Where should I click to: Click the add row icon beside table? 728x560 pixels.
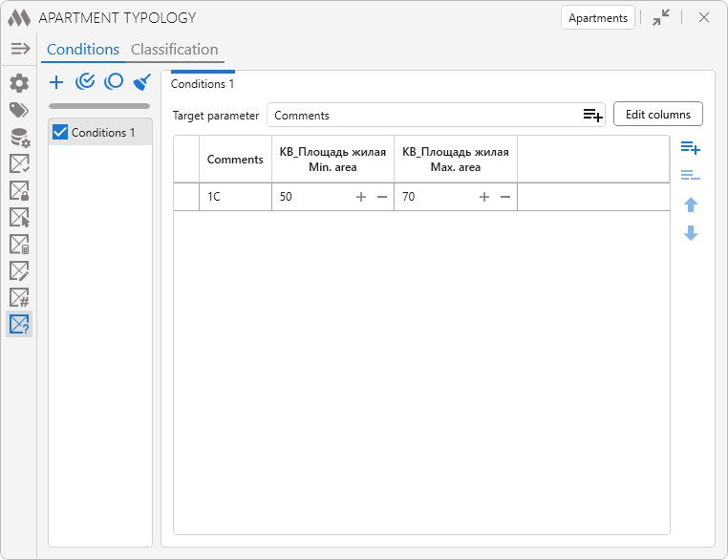tap(690, 148)
